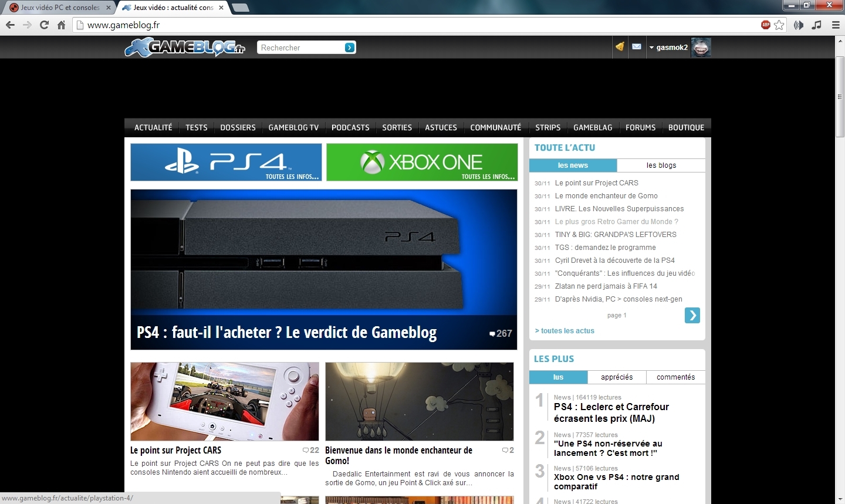The image size is (845, 504).
Task: Open the Project CARS Wii U gamepad thumbnail
Action: point(225,401)
